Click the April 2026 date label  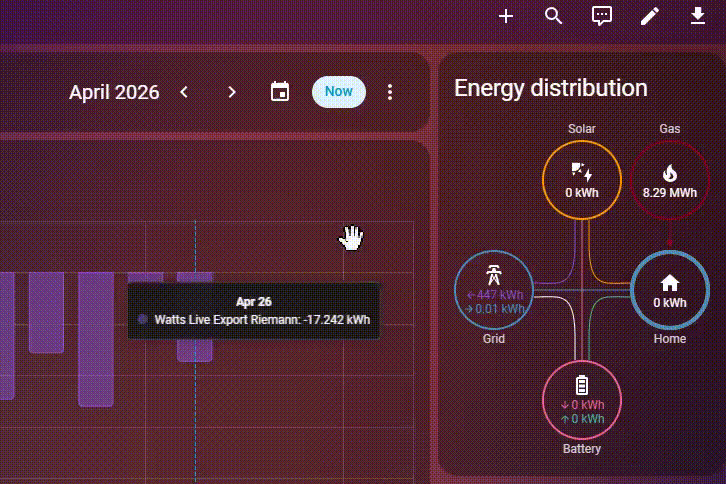point(114,93)
